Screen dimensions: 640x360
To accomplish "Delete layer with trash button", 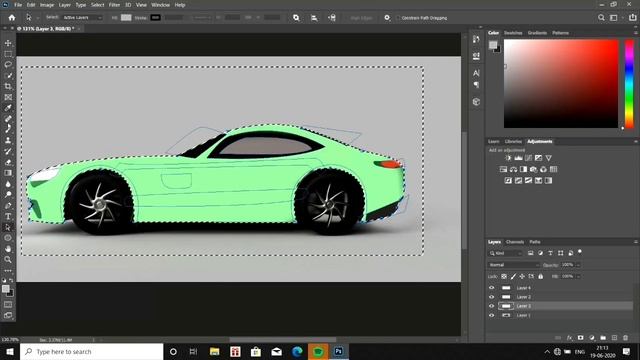I will click(625, 338).
